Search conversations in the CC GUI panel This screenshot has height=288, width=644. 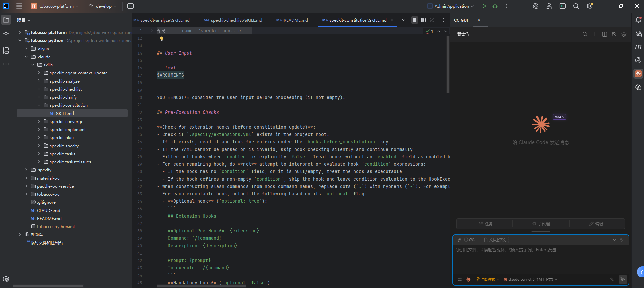[x=585, y=34]
